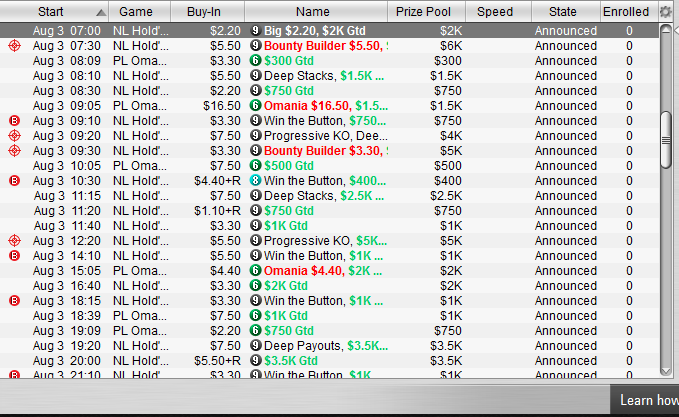
Task: Toggle the Start column sort arrow
Action: 101,13
